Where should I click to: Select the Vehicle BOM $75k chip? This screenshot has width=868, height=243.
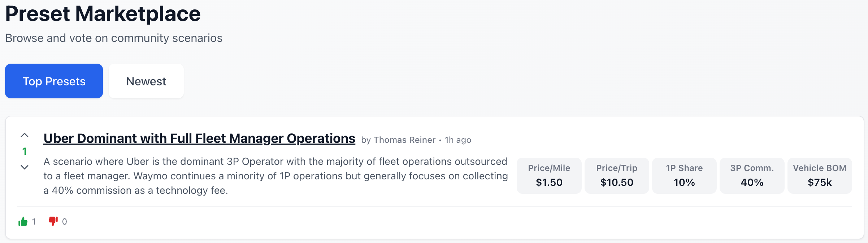(820, 176)
